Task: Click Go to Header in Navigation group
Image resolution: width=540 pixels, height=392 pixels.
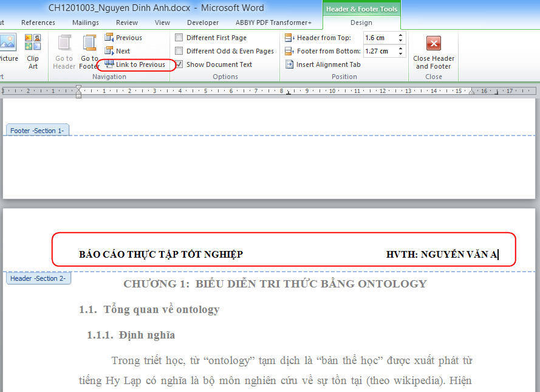Action: (63, 52)
